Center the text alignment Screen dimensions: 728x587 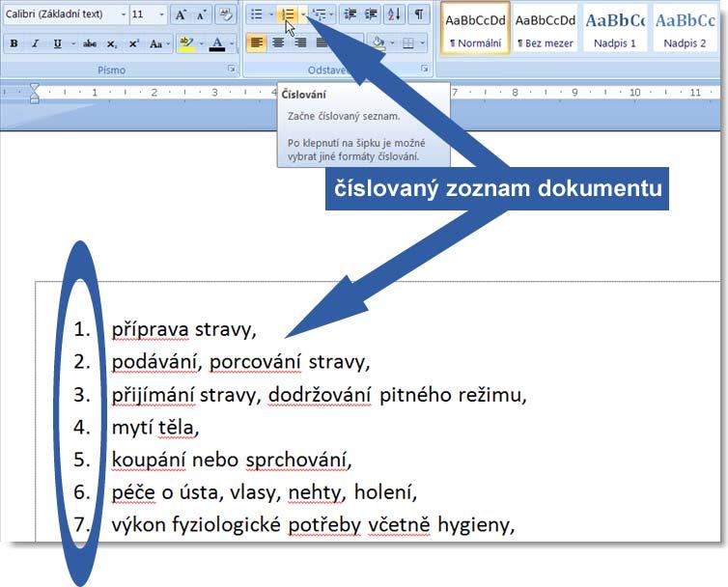[278, 43]
